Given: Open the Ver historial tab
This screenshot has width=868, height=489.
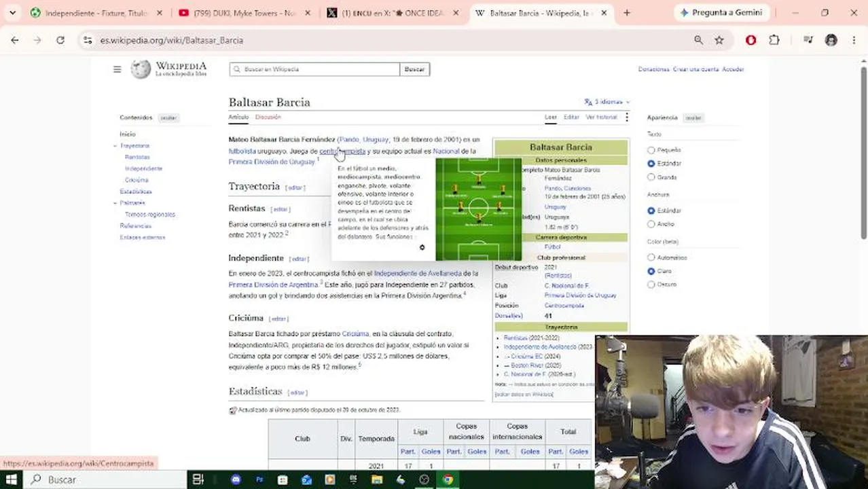Looking at the screenshot, I should coord(601,117).
